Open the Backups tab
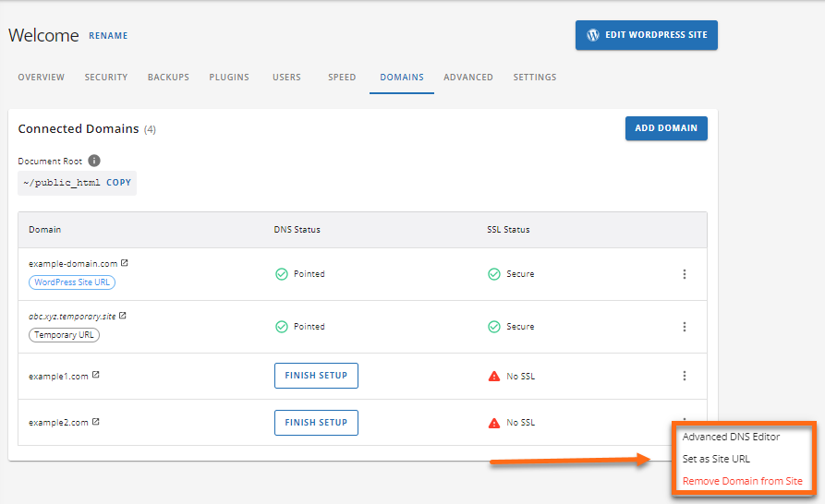This screenshot has height=504, width=825. click(x=168, y=78)
